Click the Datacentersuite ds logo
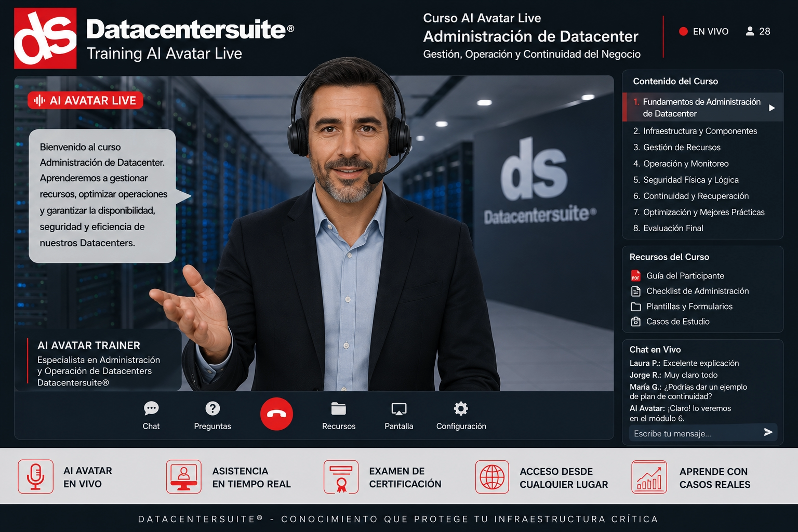 (45, 38)
